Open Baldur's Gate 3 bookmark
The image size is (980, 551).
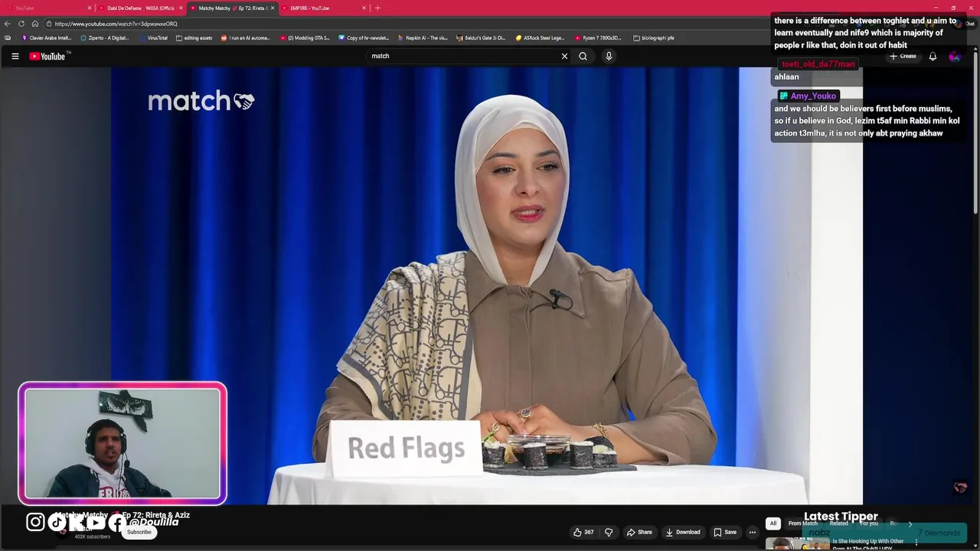tap(481, 37)
